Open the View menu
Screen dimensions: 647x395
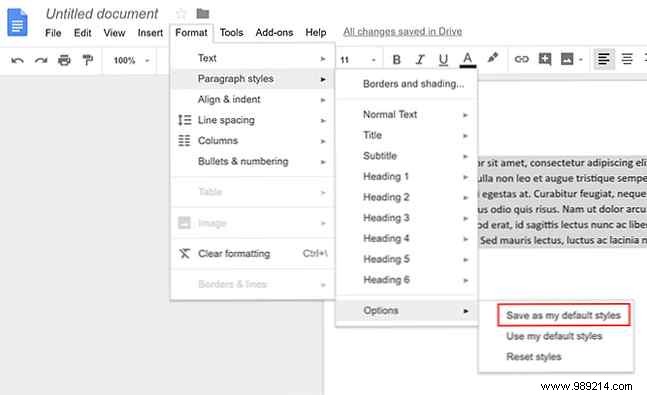114,33
